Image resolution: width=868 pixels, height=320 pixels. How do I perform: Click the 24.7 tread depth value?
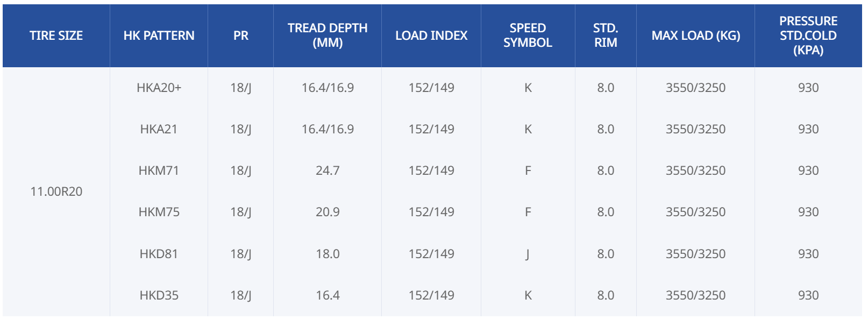(327, 170)
